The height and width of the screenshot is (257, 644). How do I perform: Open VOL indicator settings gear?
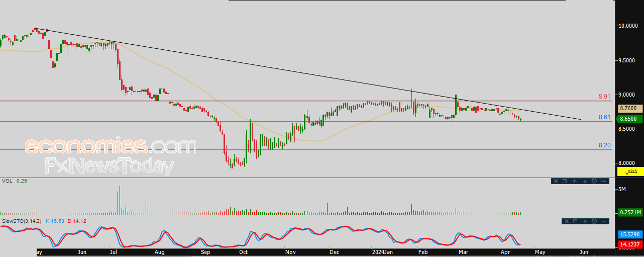coord(594,181)
